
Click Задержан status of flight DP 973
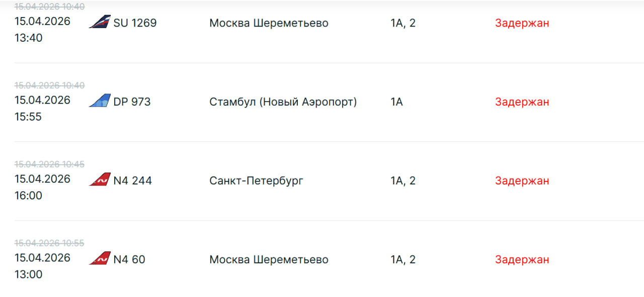[x=522, y=102]
